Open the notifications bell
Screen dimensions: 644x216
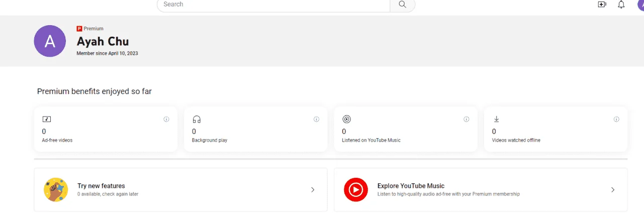point(621,5)
